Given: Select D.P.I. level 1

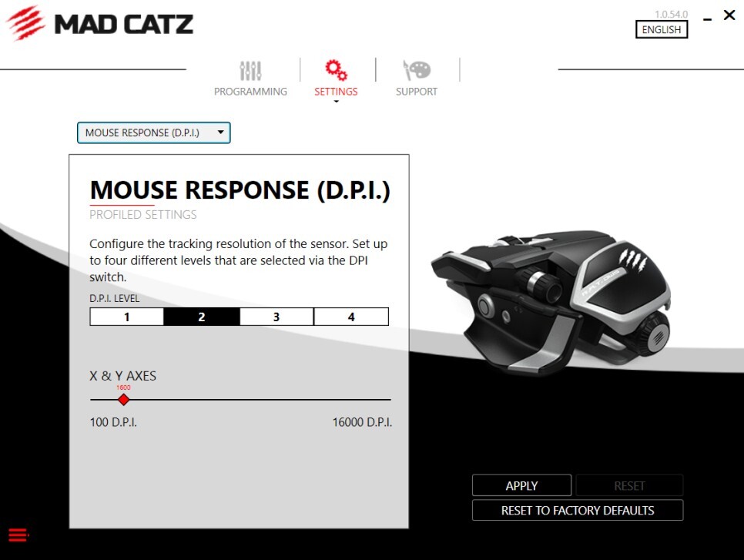Looking at the screenshot, I should tap(126, 317).
